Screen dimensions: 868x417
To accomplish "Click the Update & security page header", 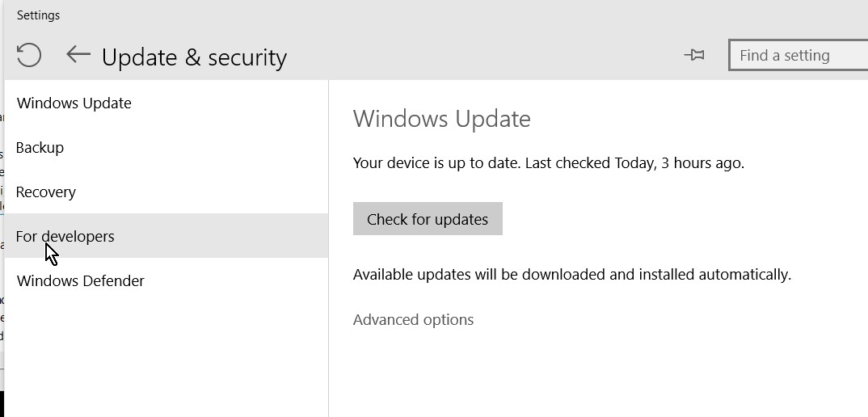I will click(194, 57).
